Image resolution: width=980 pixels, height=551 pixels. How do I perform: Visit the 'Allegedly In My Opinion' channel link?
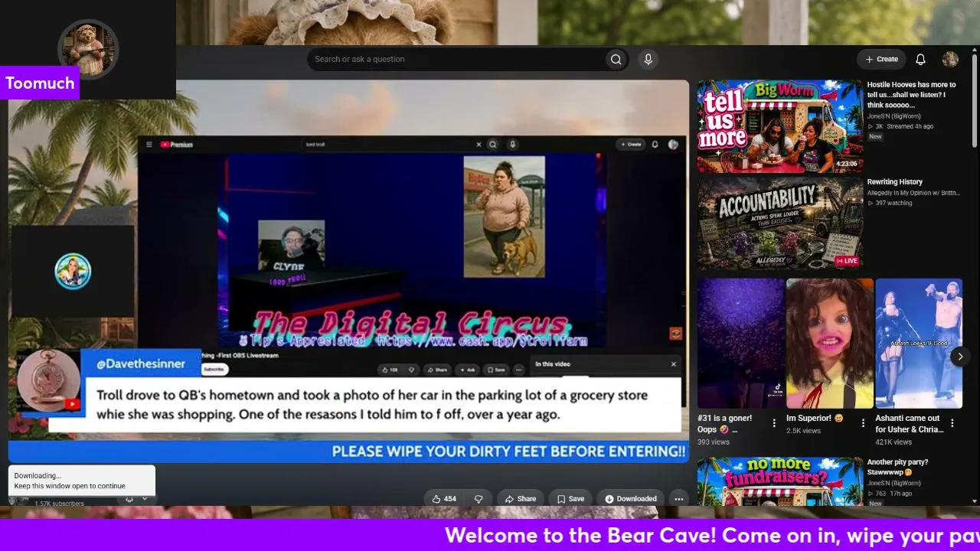tap(913, 193)
